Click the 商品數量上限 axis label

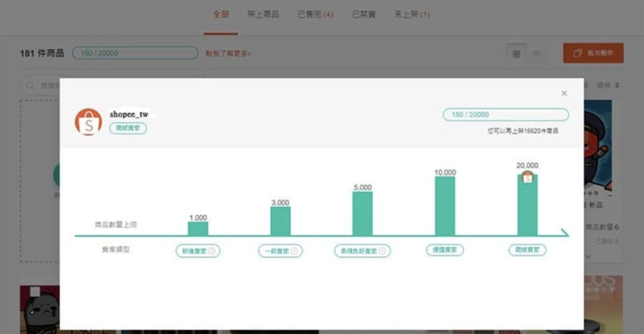click(116, 225)
